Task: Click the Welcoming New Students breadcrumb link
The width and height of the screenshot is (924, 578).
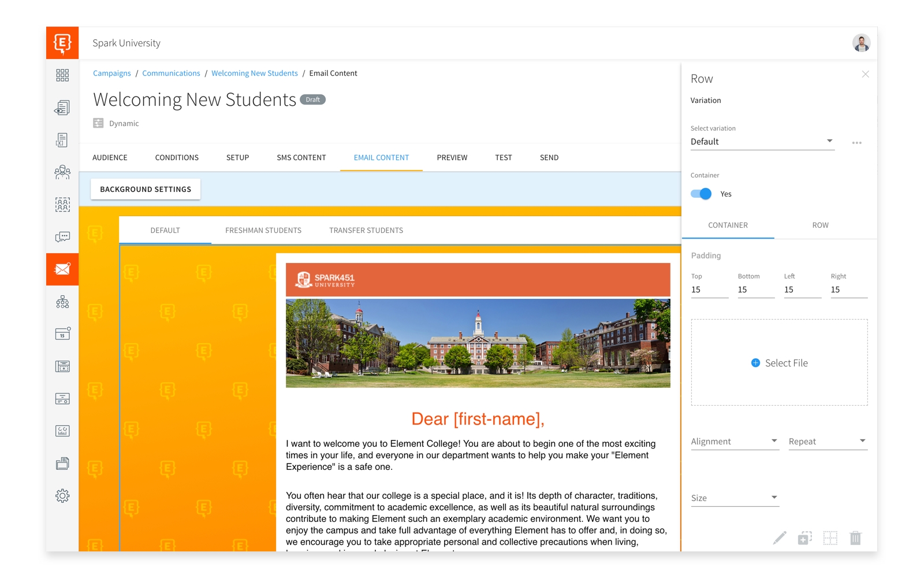Action: pyautogui.click(x=255, y=73)
